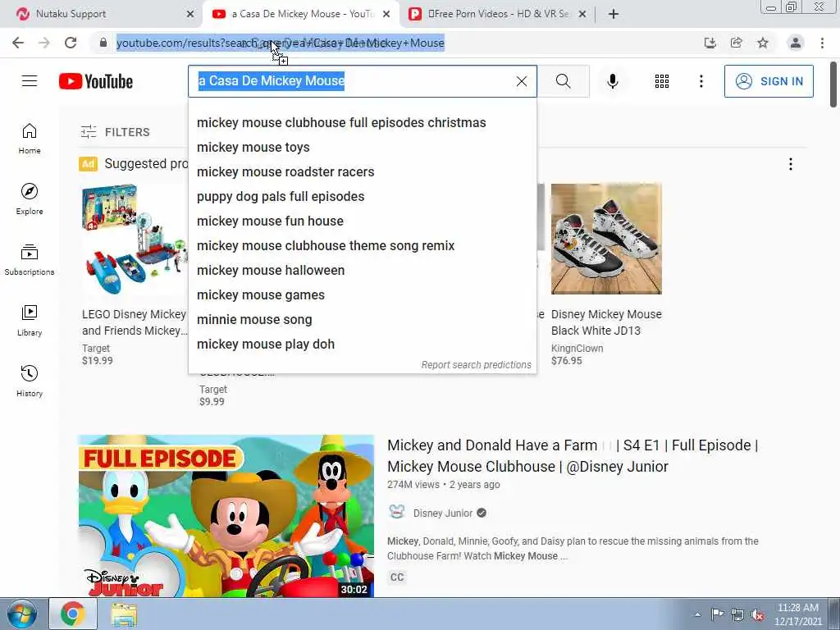Switch to the Casa De Mickey Mouse YouTube tab
Screen dimensions: 840x630
(300, 14)
